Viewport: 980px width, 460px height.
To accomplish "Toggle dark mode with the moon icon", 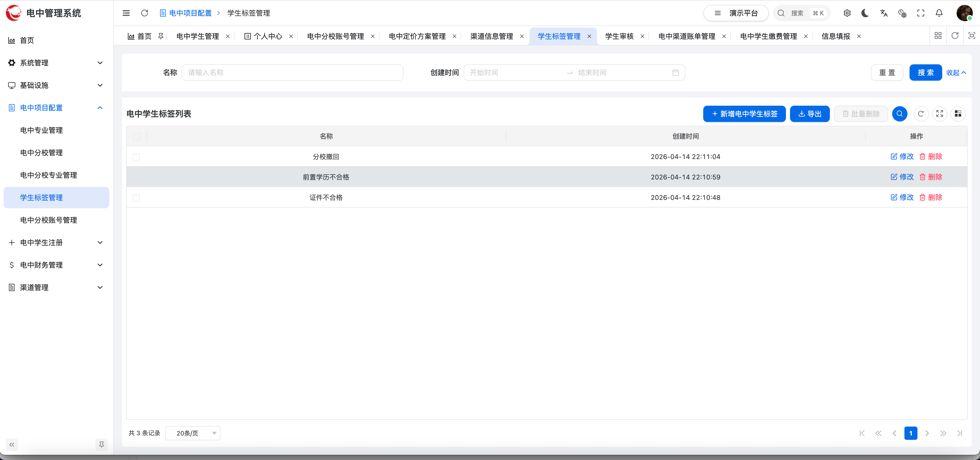I will click(865, 13).
